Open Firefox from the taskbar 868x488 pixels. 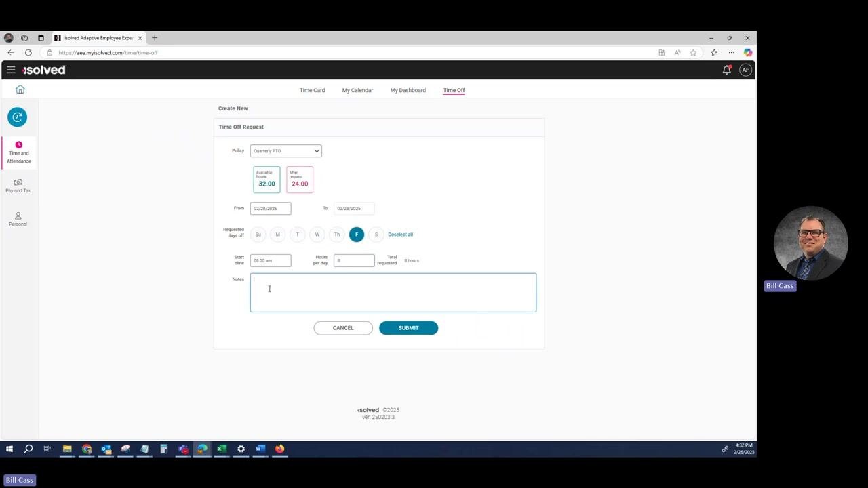pyautogui.click(x=279, y=449)
